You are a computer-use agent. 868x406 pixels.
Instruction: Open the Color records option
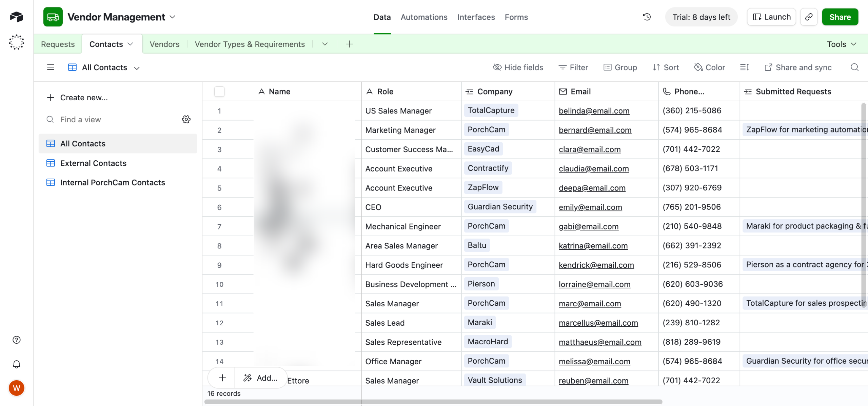click(710, 67)
